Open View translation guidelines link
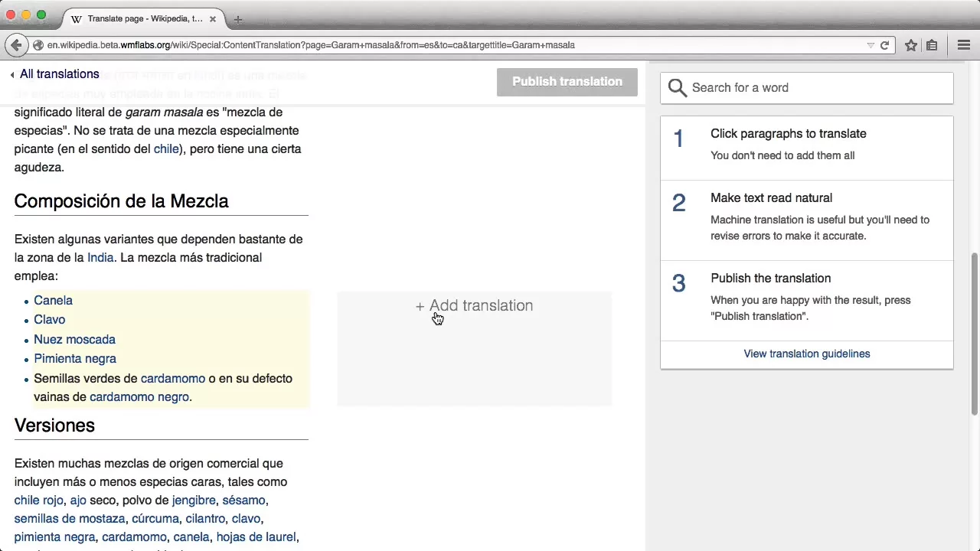This screenshot has height=551, width=980. [807, 354]
